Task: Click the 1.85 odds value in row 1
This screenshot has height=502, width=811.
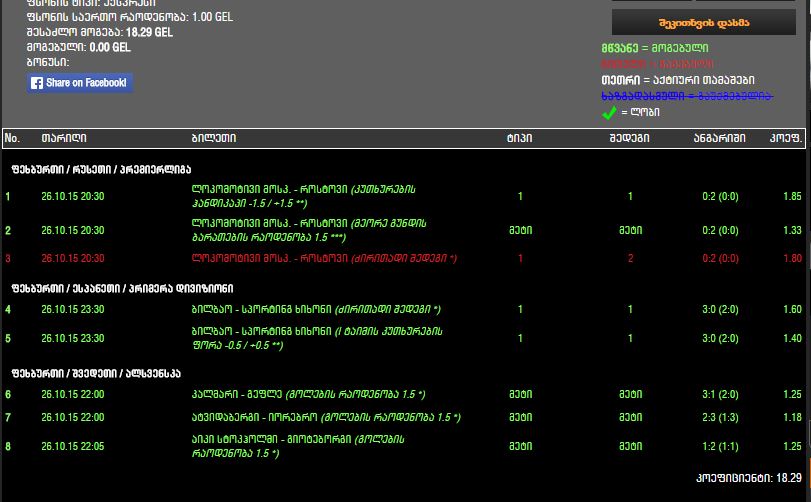Action: click(792, 196)
